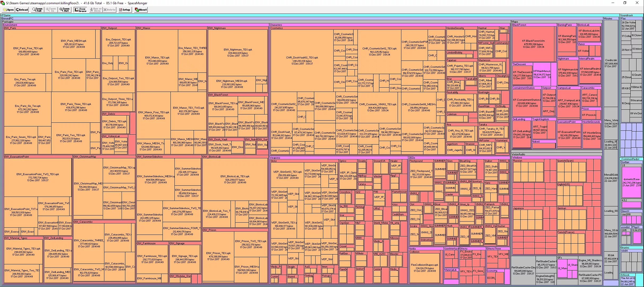Select Env_Paris_Four_TEX.upk file block
The width and height of the screenshot is (644, 287).
tap(28, 51)
